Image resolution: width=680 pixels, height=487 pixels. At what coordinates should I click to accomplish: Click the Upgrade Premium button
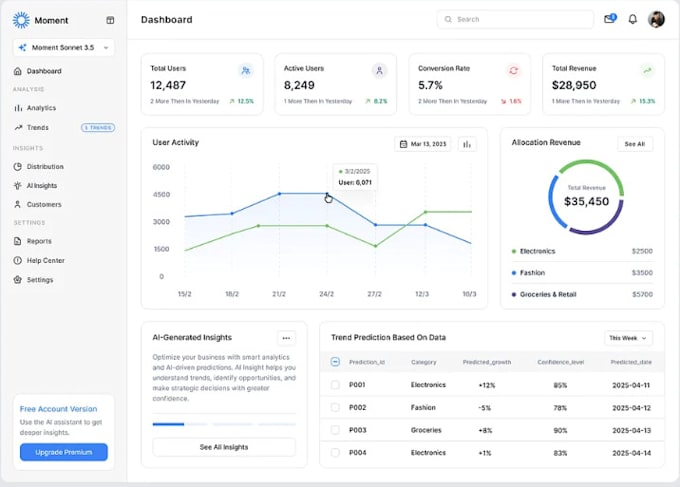[x=64, y=452]
